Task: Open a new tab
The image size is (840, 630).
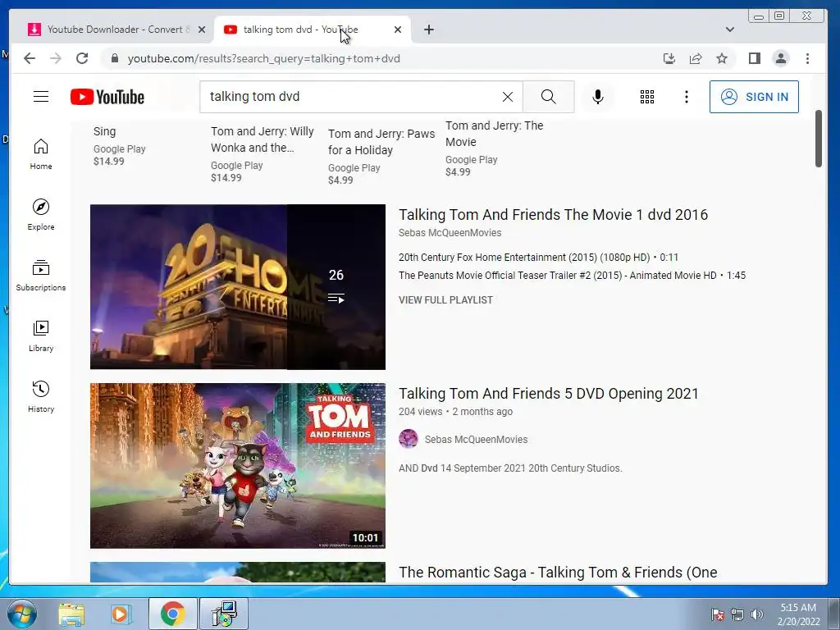Action: pos(428,30)
